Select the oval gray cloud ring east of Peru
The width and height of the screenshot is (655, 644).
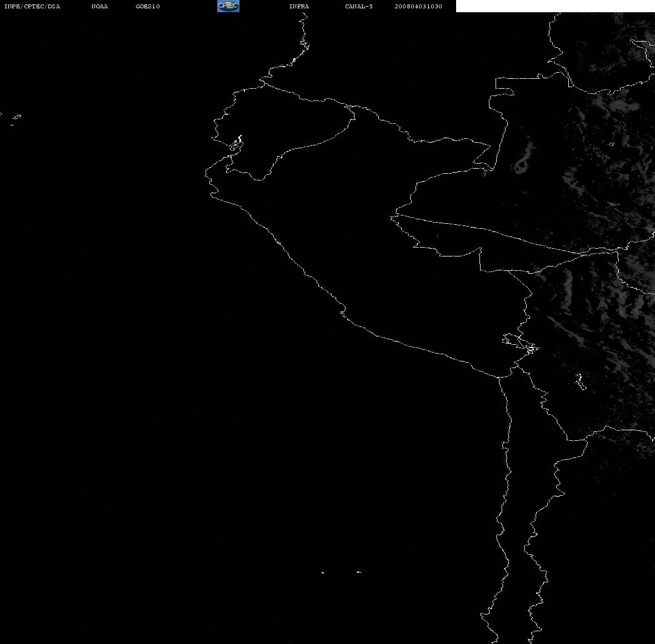point(521,165)
